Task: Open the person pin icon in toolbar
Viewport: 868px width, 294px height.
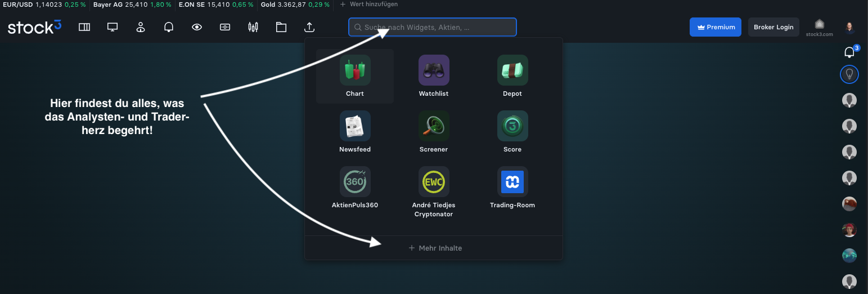Action: [x=141, y=27]
